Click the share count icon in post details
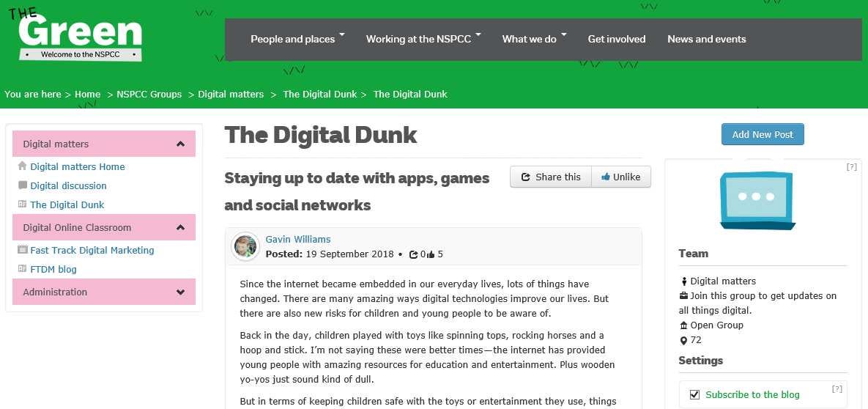The image size is (868, 409). 413,254
